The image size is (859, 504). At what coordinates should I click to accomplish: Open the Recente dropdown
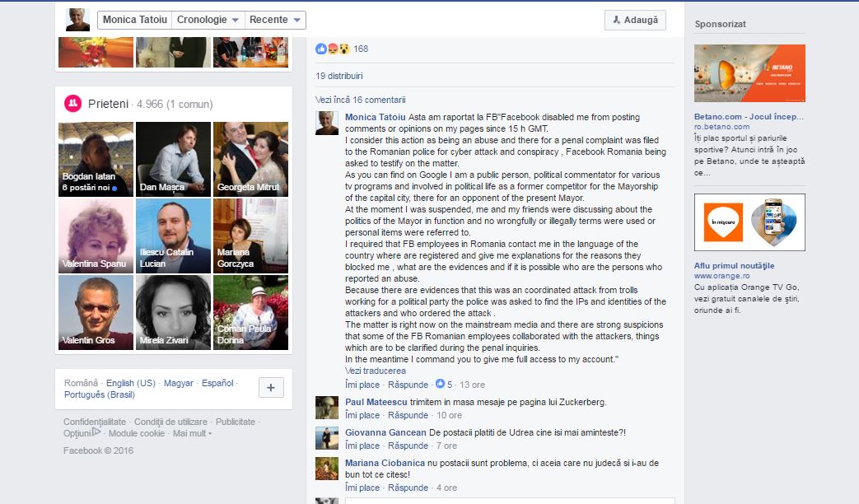coord(275,20)
